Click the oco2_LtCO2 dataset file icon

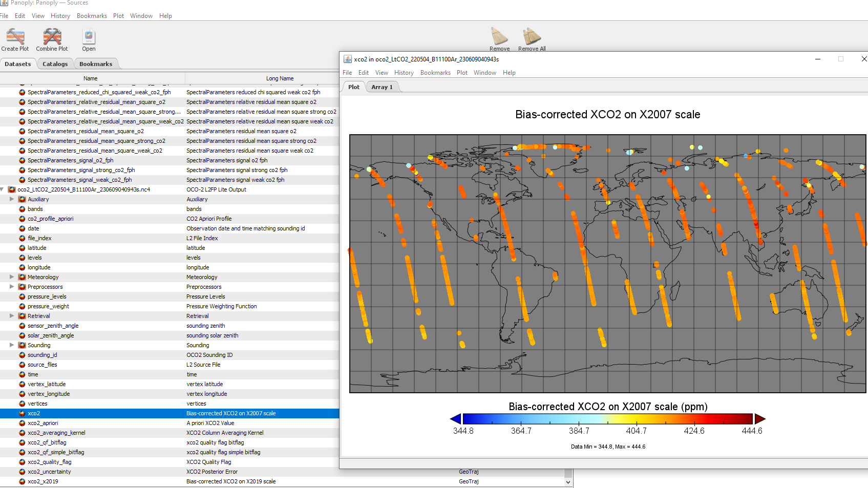coord(12,189)
